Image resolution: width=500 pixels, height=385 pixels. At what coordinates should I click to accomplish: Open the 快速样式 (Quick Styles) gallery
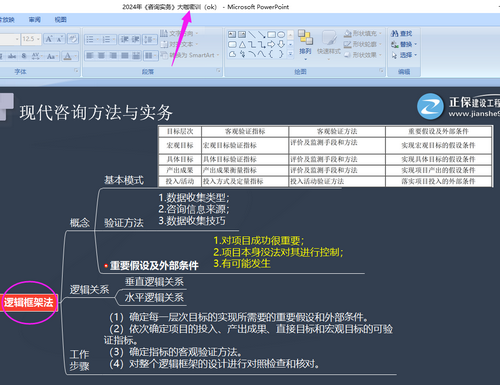[329, 45]
